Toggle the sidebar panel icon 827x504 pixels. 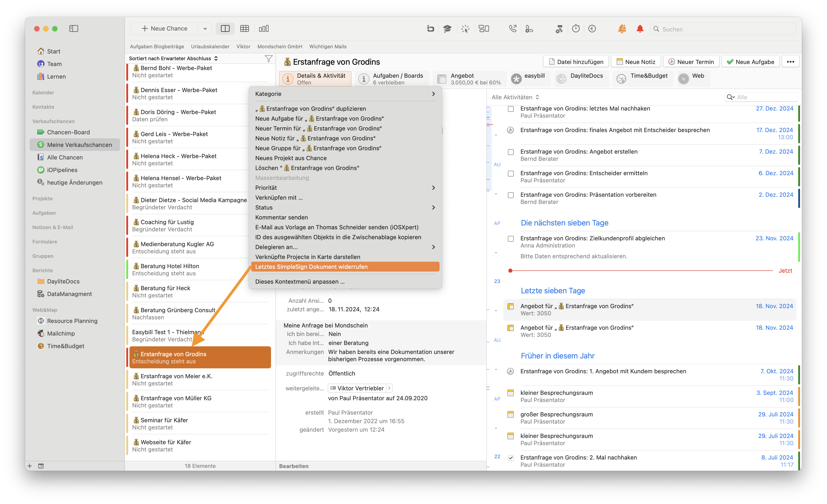[73, 29]
